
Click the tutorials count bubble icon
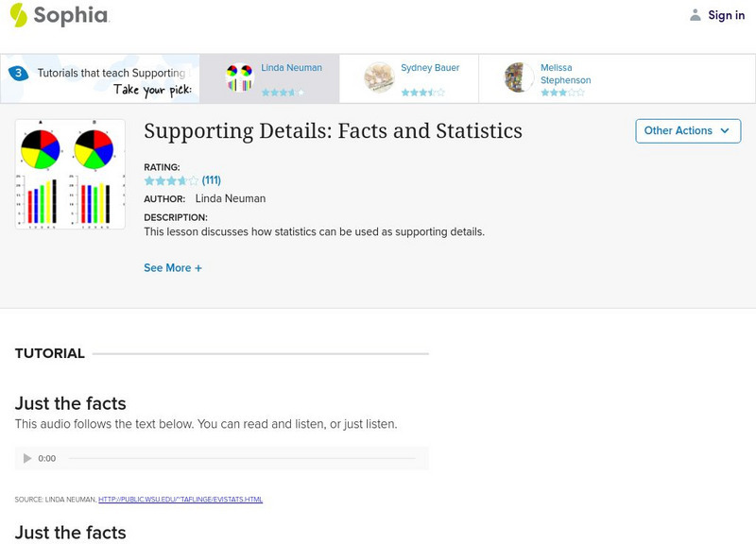click(x=18, y=73)
